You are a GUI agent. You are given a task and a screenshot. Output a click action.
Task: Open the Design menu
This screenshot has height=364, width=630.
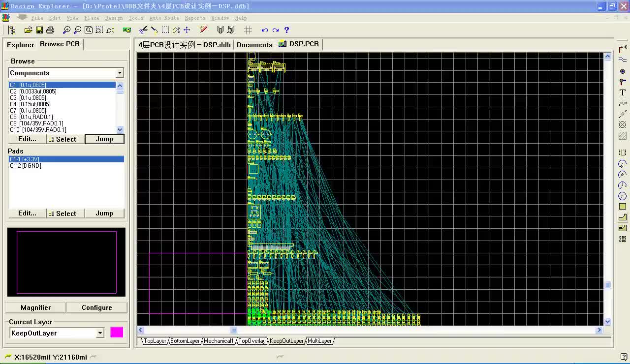(114, 18)
